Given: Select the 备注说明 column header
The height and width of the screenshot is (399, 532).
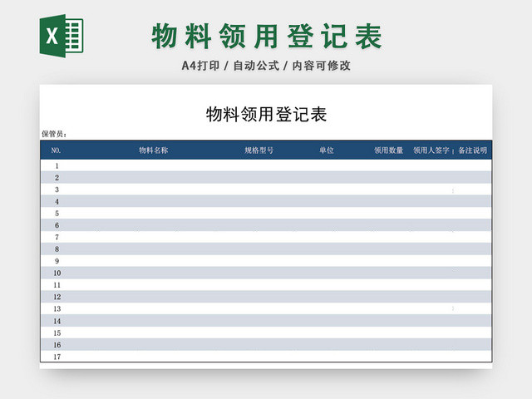Looking at the screenshot, I should click(473, 150).
